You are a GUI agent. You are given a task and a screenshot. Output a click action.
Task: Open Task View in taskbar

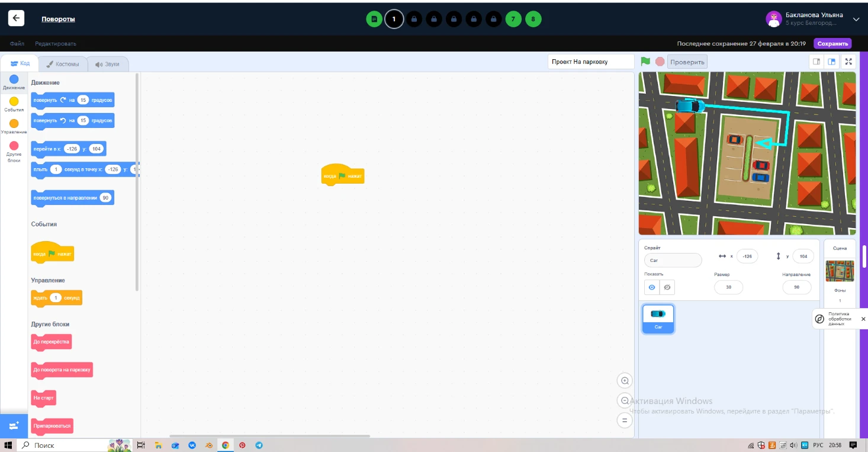(141, 445)
